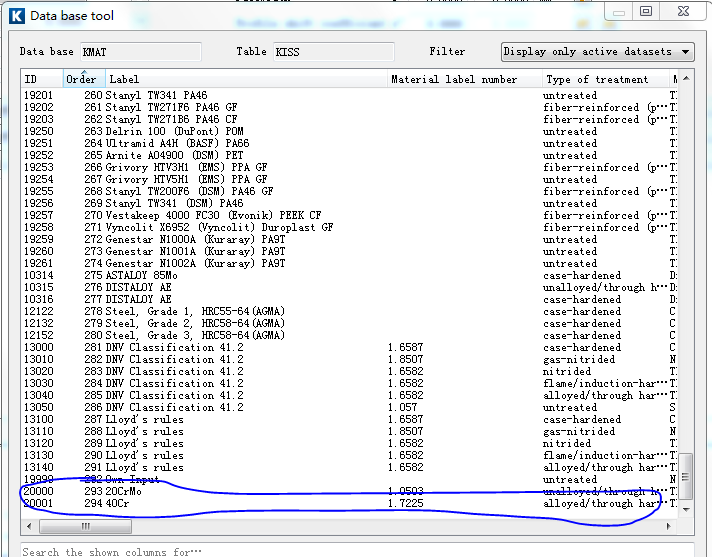Select row Grivory HTV3H1 (EMS) PPA GF

[x=350, y=167]
